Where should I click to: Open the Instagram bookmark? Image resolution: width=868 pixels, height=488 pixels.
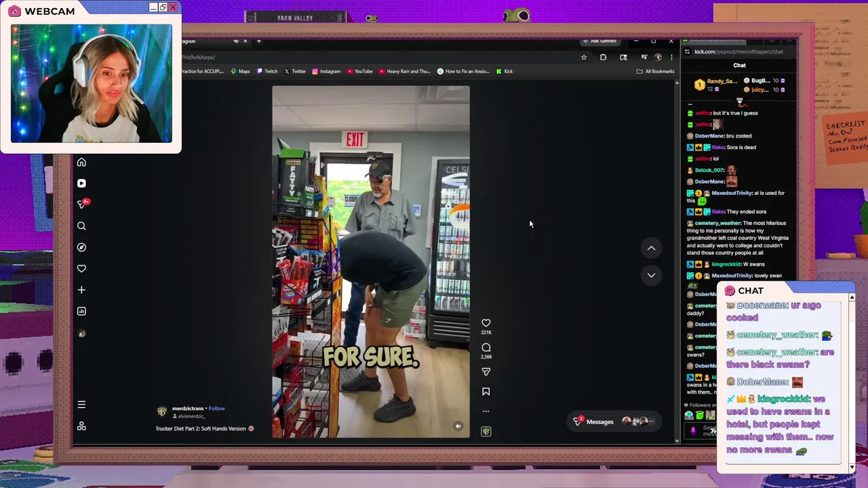point(326,71)
